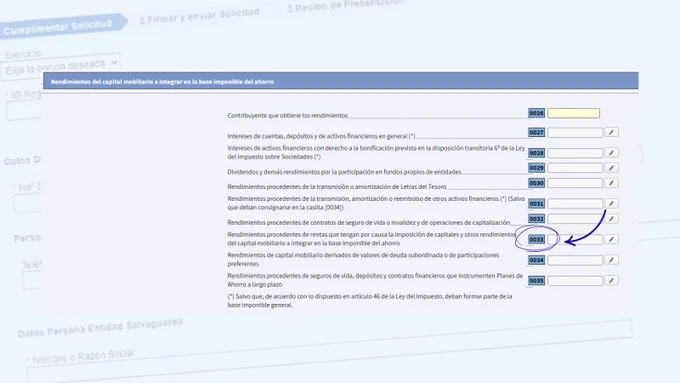
Task: Click the 0031 box number label
Action: (x=536, y=203)
